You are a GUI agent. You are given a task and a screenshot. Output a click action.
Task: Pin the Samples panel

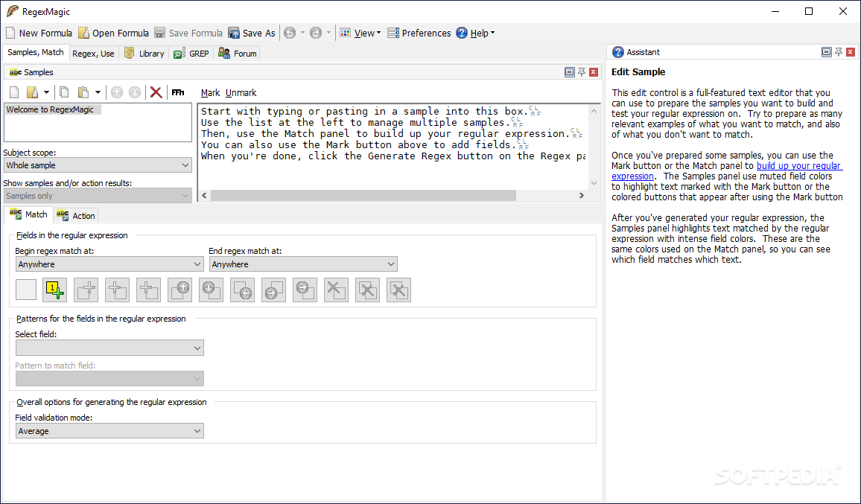coord(582,72)
